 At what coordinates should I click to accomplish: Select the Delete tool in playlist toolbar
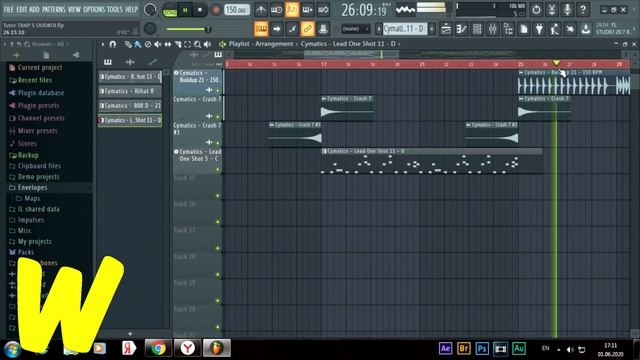pyautogui.click(x=148, y=44)
